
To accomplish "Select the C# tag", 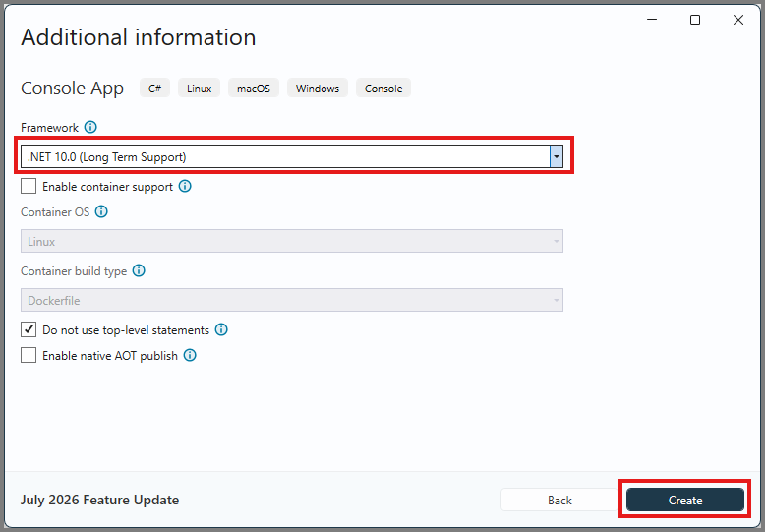I will click(x=154, y=89).
